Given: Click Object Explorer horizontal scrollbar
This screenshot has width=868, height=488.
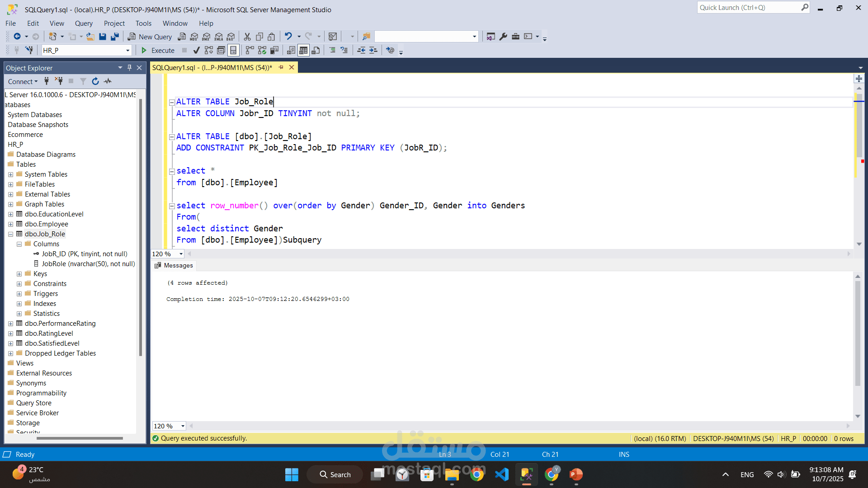Looking at the screenshot, I should 80,438.
